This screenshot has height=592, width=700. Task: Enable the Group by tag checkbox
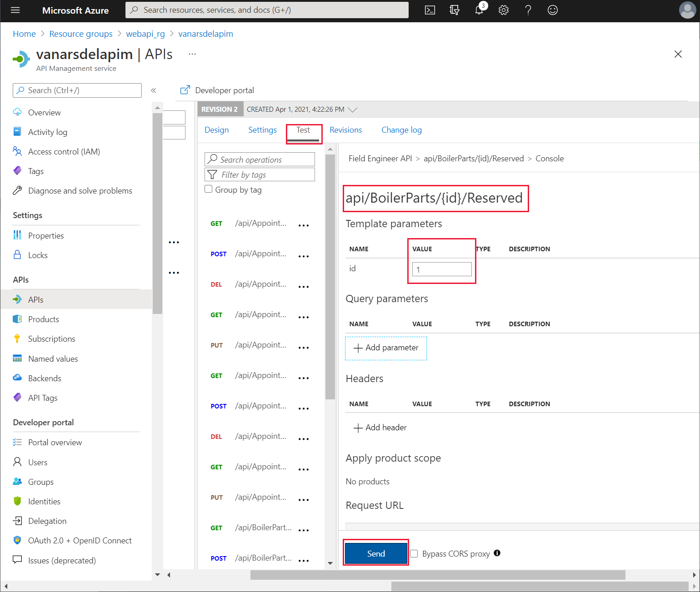(209, 189)
